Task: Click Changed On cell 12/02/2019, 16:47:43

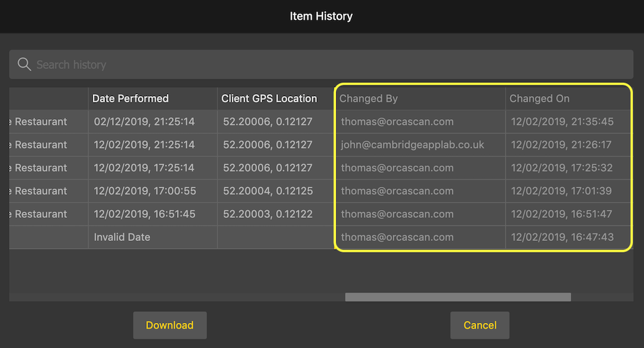Action: (x=562, y=237)
